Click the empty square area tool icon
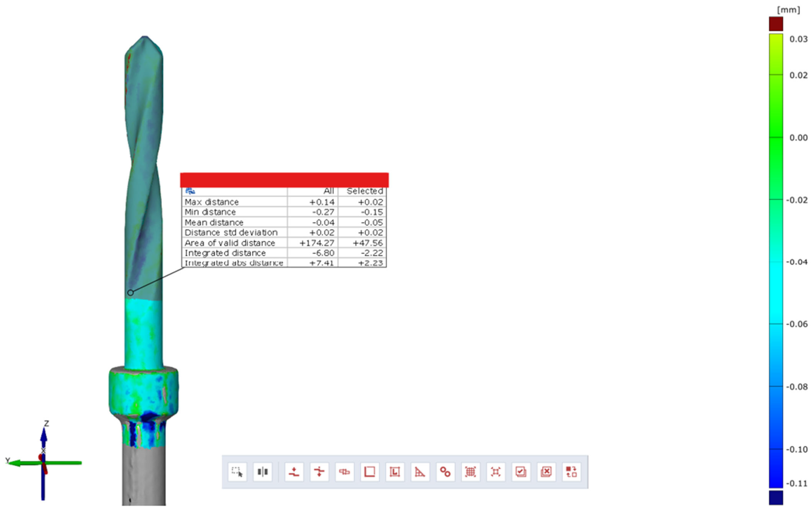Screen dimensions: 812x509 click(369, 472)
